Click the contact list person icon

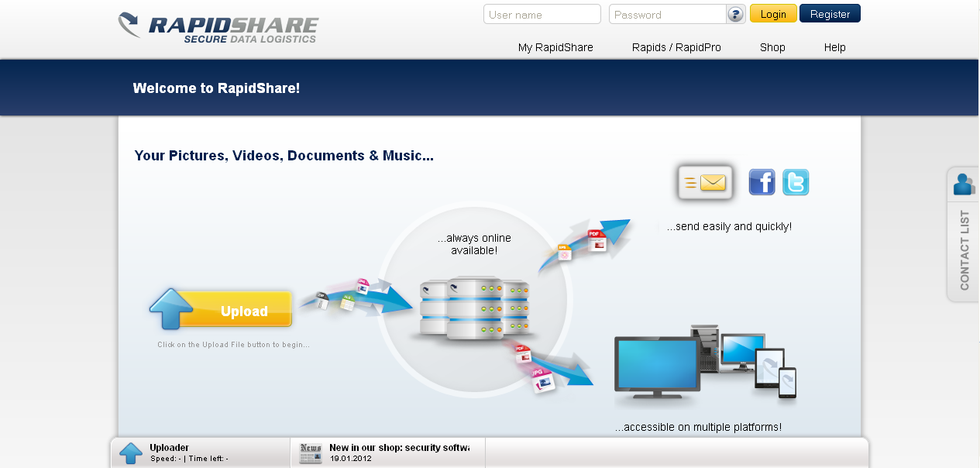click(x=964, y=184)
